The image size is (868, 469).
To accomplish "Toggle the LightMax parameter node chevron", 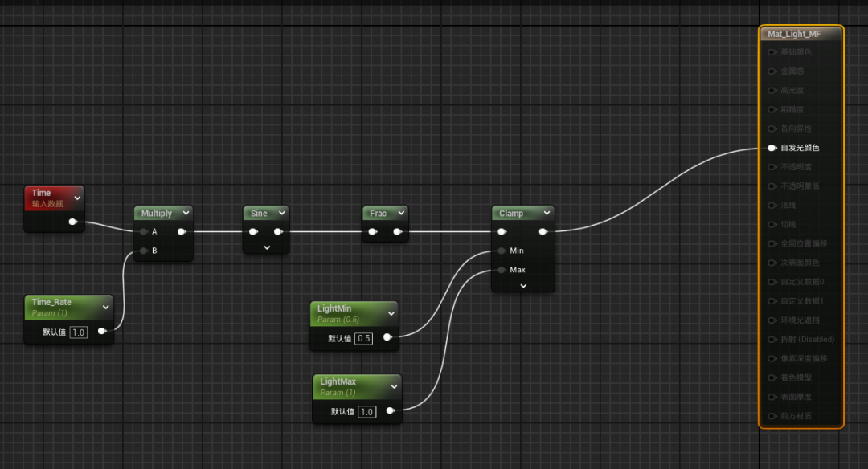I will pos(394,386).
